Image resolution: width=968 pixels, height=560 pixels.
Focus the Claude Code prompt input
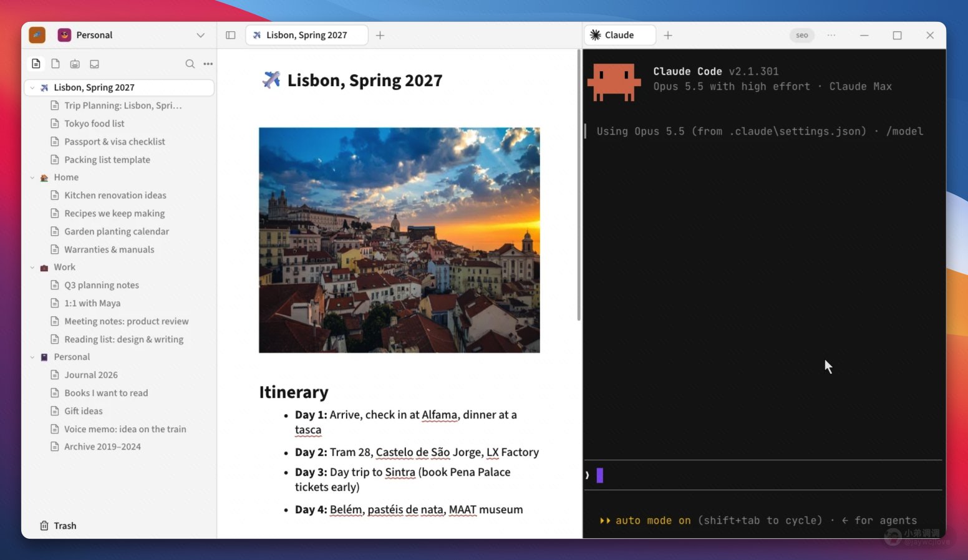click(x=763, y=475)
